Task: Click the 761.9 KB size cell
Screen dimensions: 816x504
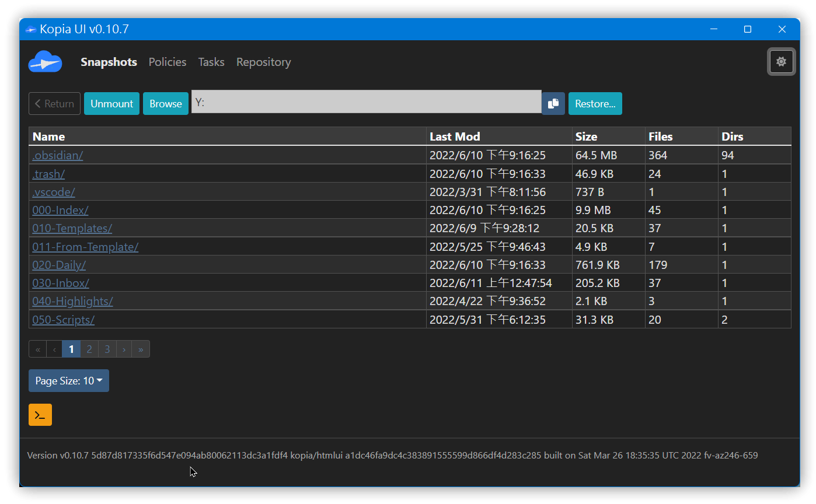Action: point(609,265)
